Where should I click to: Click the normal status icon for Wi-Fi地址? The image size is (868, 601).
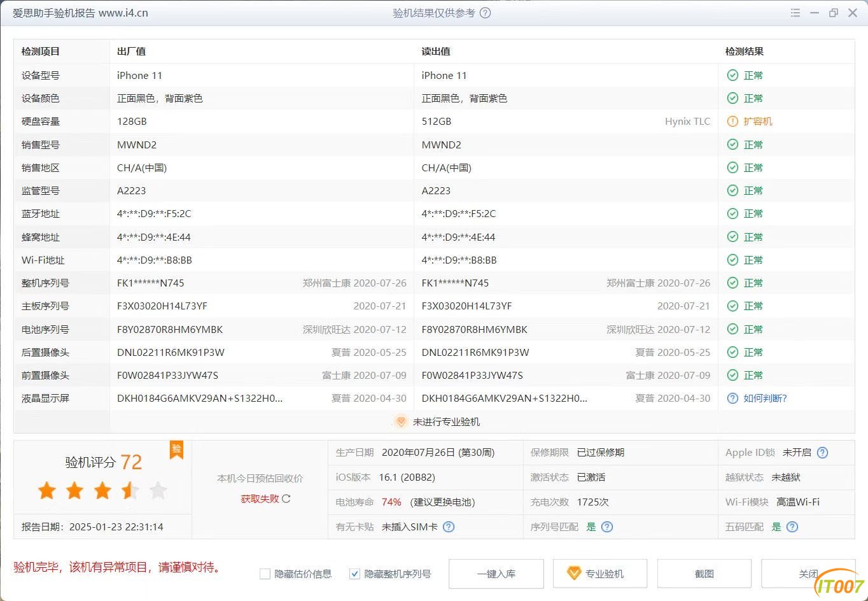(x=732, y=260)
